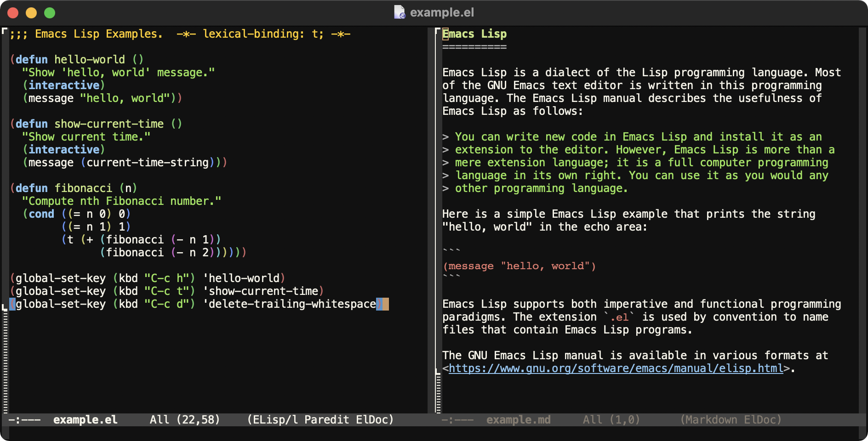Click the vertical divider between the two panes
This screenshot has width=868, height=441.
click(431, 220)
